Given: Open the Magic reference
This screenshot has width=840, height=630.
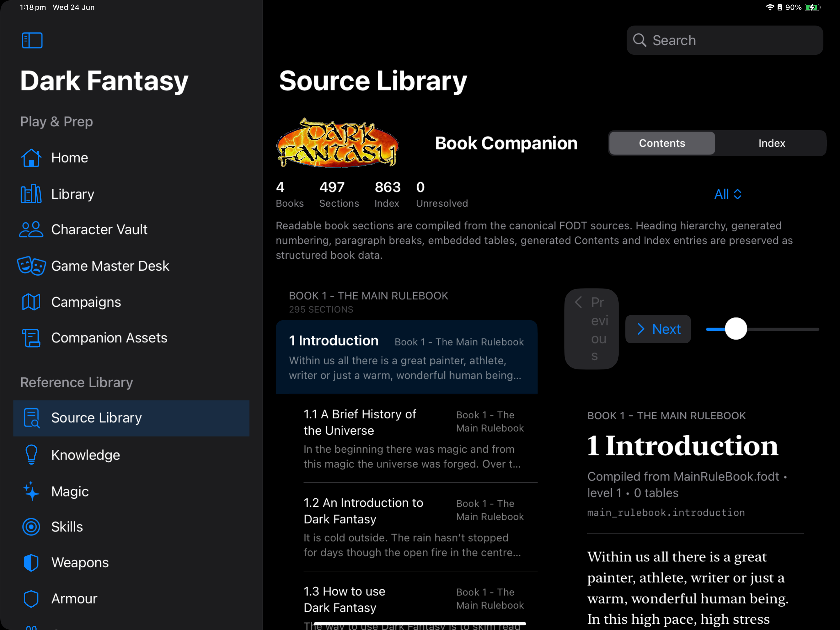Looking at the screenshot, I should (x=131, y=491).
